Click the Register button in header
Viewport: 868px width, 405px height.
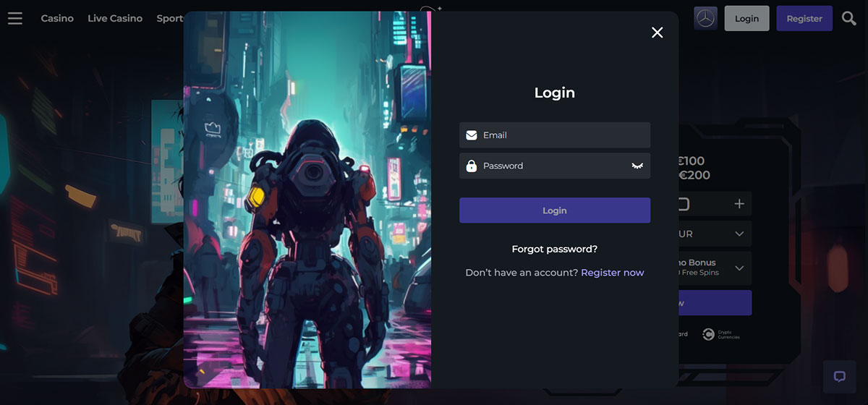coord(804,18)
